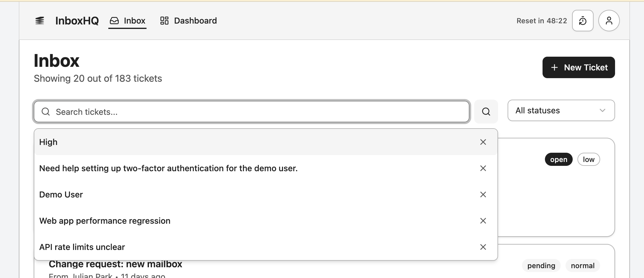Go to the Dashboard tab
Image resolution: width=644 pixels, height=278 pixels.
pyautogui.click(x=189, y=21)
